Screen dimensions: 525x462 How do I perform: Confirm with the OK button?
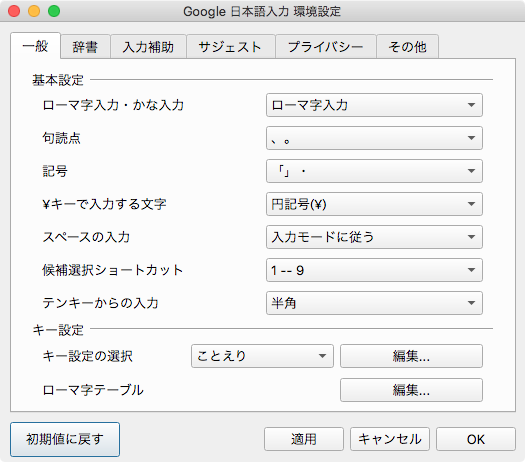[476, 439]
